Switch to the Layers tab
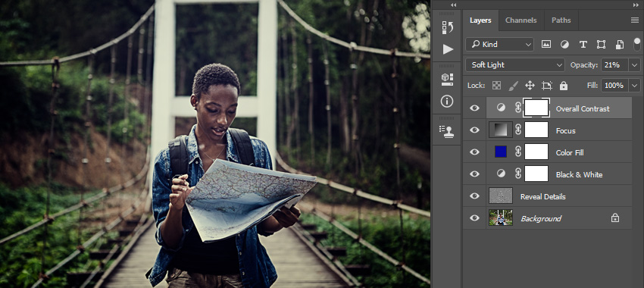This screenshot has height=288, width=644. [480, 20]
